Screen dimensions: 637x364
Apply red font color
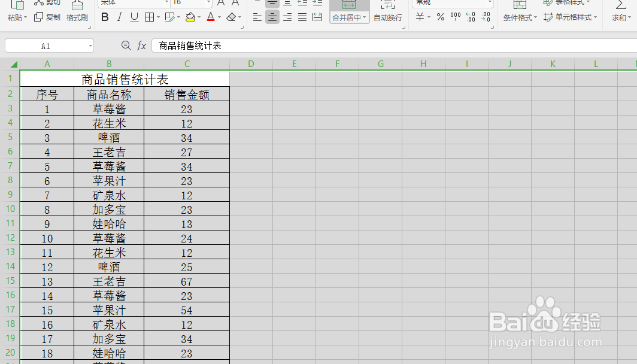point(211,17)
